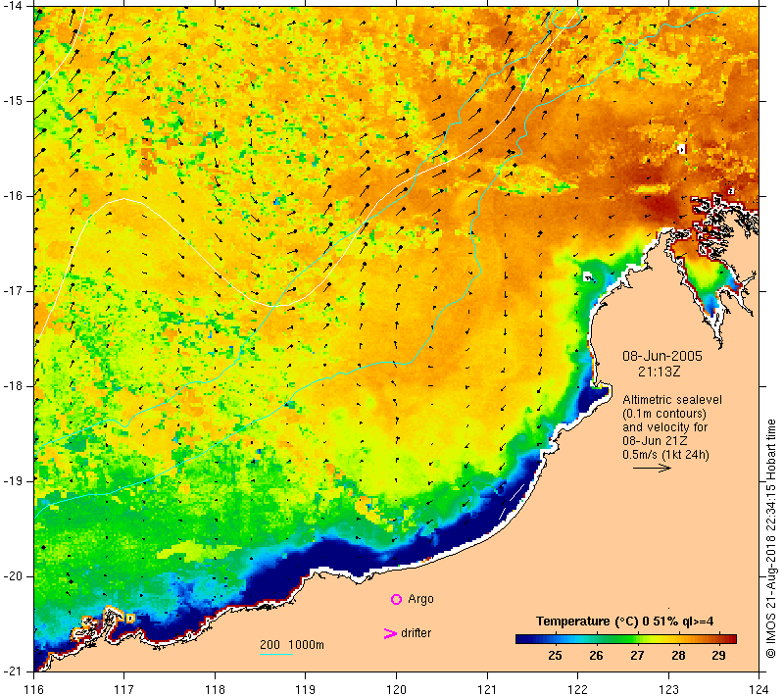Screen dimensions: 784x696
Task: Click the velocity scale arrow under 0.5m/s
Action: coord(652,468)
